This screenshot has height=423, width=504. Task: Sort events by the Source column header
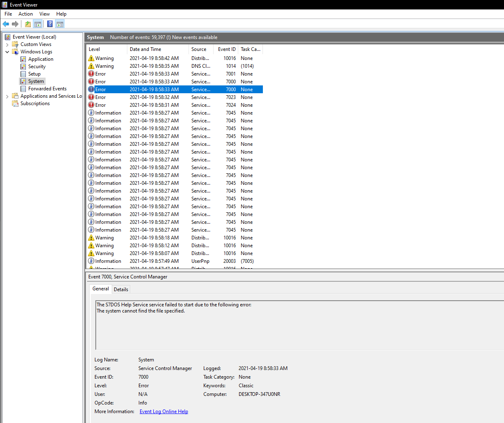pos(201,49)
